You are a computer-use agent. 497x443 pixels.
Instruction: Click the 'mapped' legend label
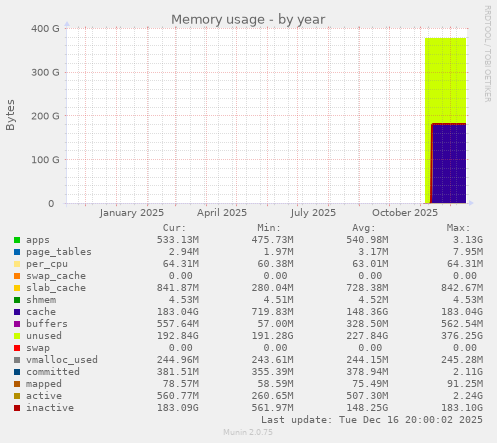click(x=44, y=384)
